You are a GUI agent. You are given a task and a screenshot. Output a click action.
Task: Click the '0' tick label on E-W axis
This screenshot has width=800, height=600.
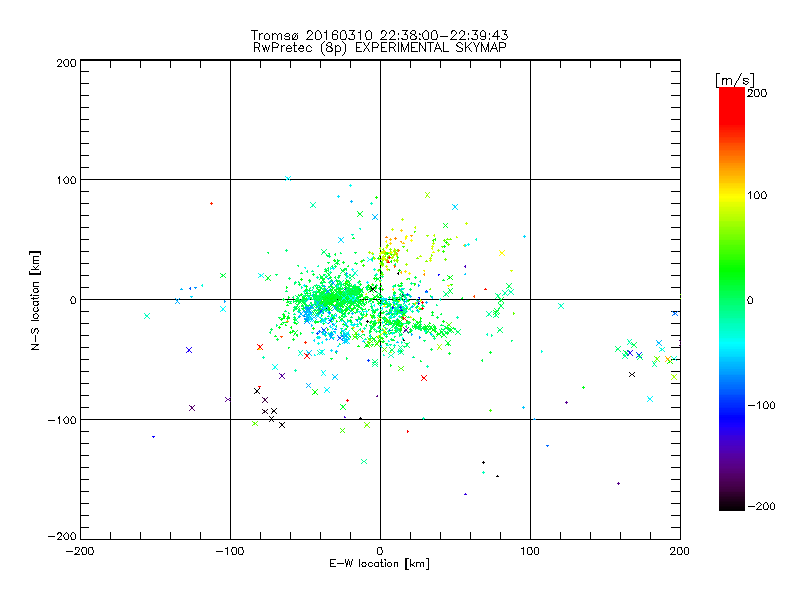(380, 551)
